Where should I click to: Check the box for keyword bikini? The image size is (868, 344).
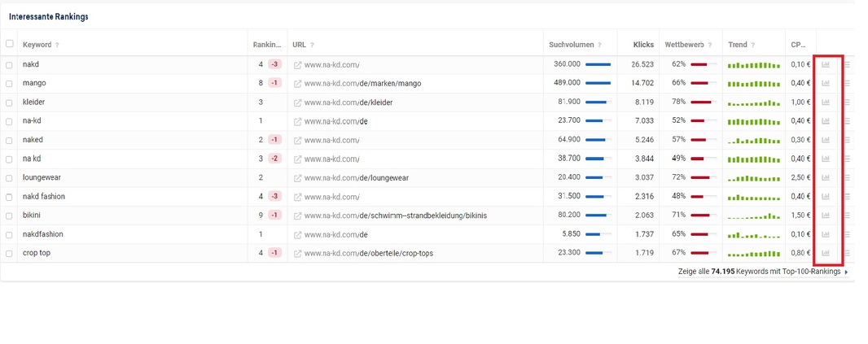9,216
